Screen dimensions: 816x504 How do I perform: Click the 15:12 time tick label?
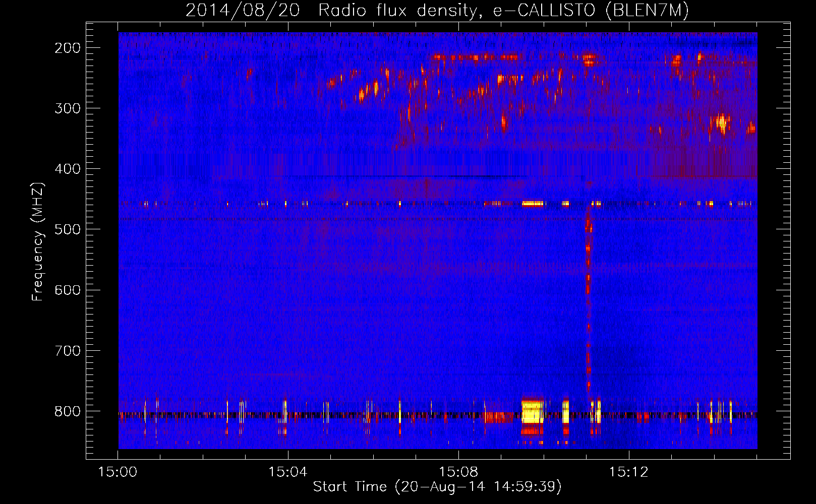pyautogui.click(x=628, y=472)
